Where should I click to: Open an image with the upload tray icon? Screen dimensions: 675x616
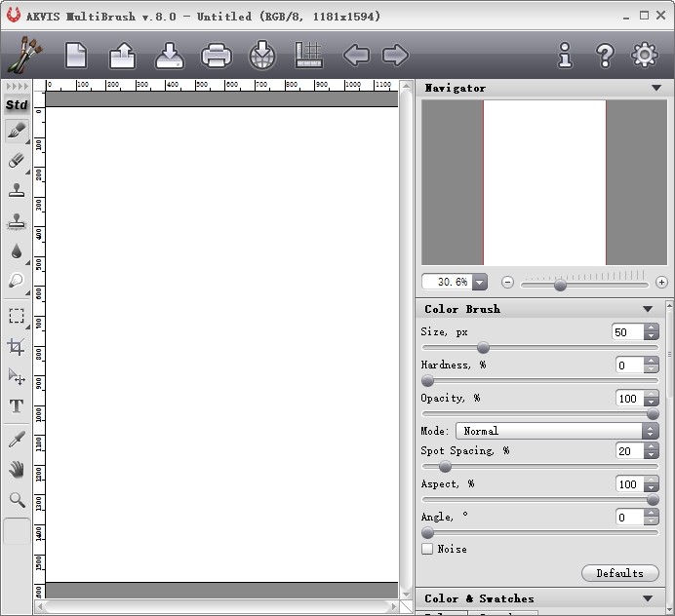coord(123,55)
